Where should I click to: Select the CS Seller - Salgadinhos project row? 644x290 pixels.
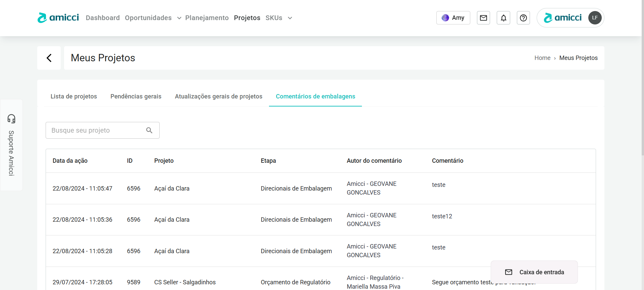[185, 282]
